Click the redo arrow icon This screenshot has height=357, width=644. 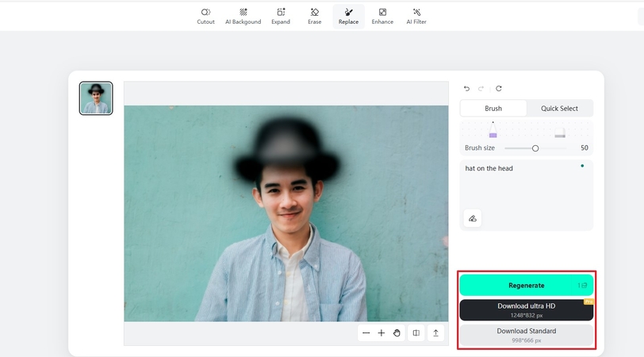tap(481, 88)
